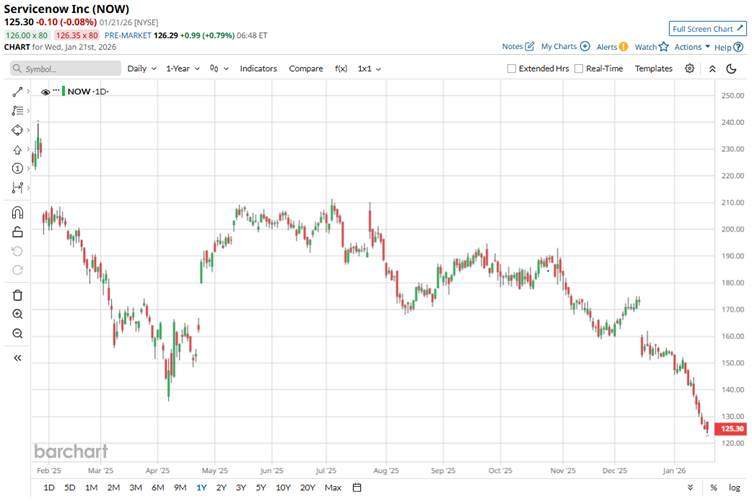The image size is (752, 502).
Task: Select the trend line drawing tool
Action: (17, 91)
